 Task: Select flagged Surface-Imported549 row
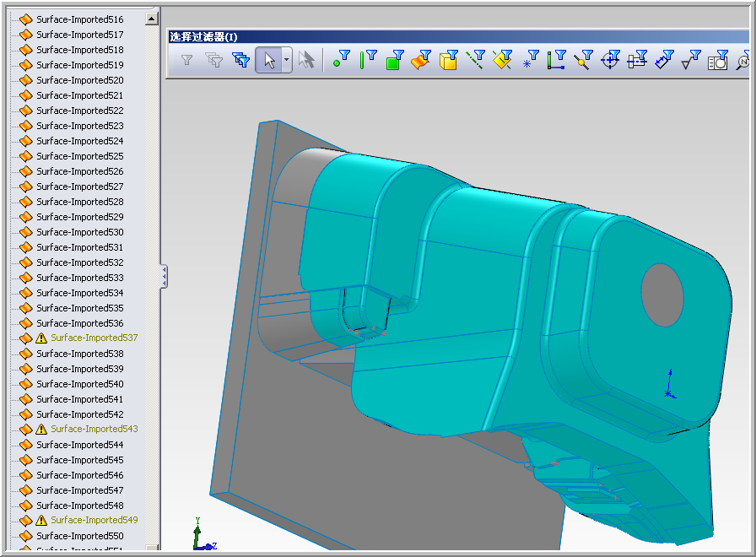pos(94,520)
